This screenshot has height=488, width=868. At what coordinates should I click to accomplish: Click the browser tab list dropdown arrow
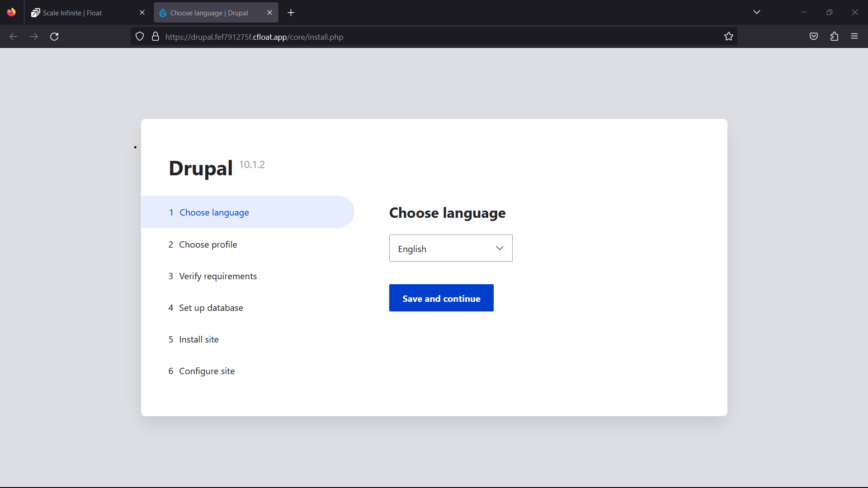[757, 12]
